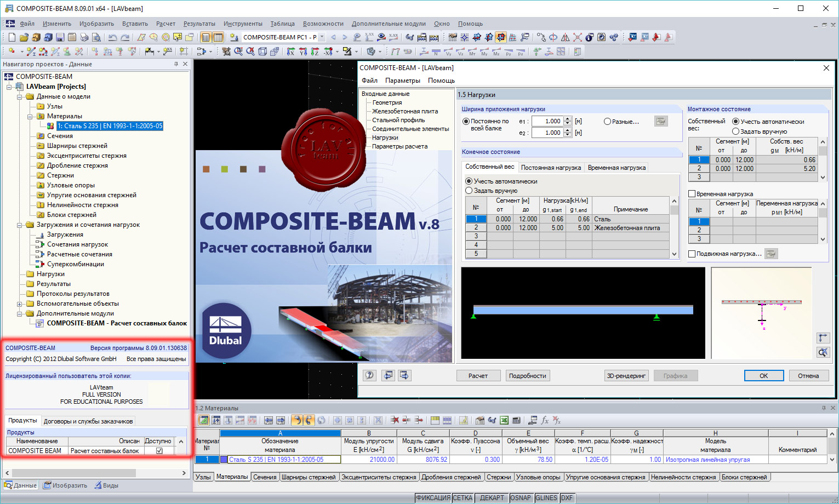839x504 pixels.
Task: Select 'Задать вручную' under Конечное состояние
Action: click(x=469, y=191)
